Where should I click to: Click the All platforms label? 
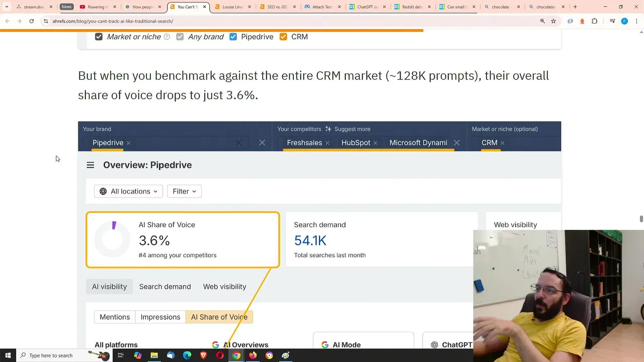pyautogui.click(x=116, y=345)
